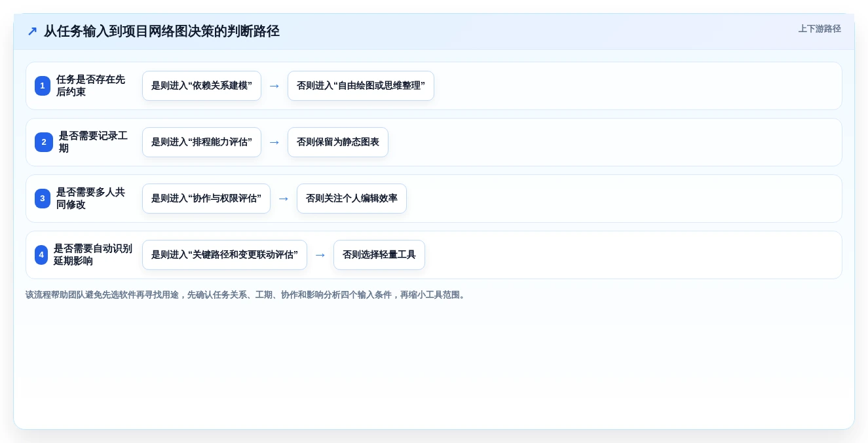Viewport: 868px width, 443px height.
Task: Click the 否则关注个人编辑效率 box
Action: pos(352,199)
